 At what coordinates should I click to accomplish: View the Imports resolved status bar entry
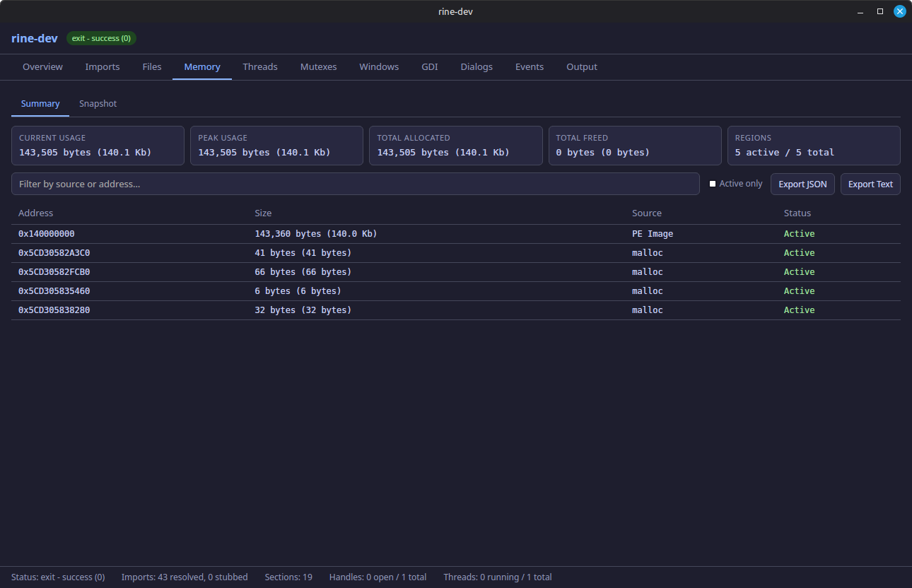point(185,577)
